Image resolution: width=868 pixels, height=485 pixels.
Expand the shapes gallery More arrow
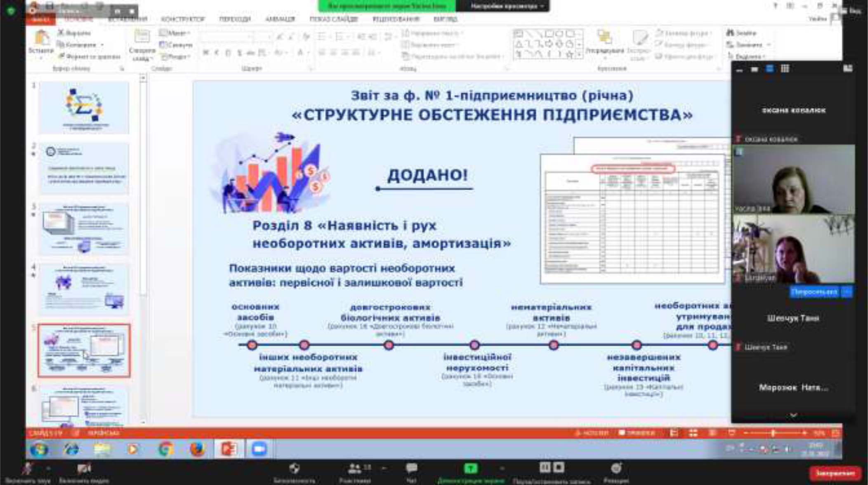point(579,54)
